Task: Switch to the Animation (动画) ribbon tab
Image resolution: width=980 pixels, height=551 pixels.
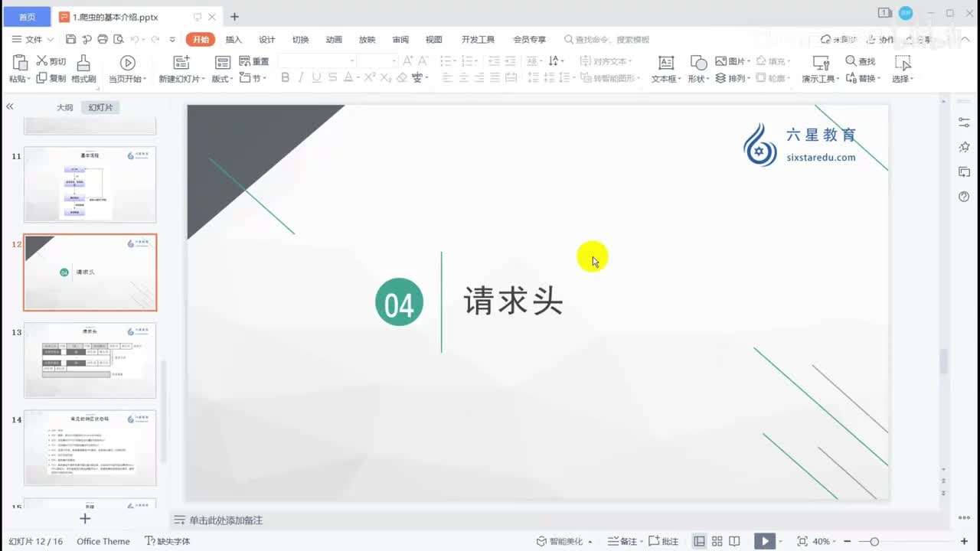Action: (x=334, y=40)
